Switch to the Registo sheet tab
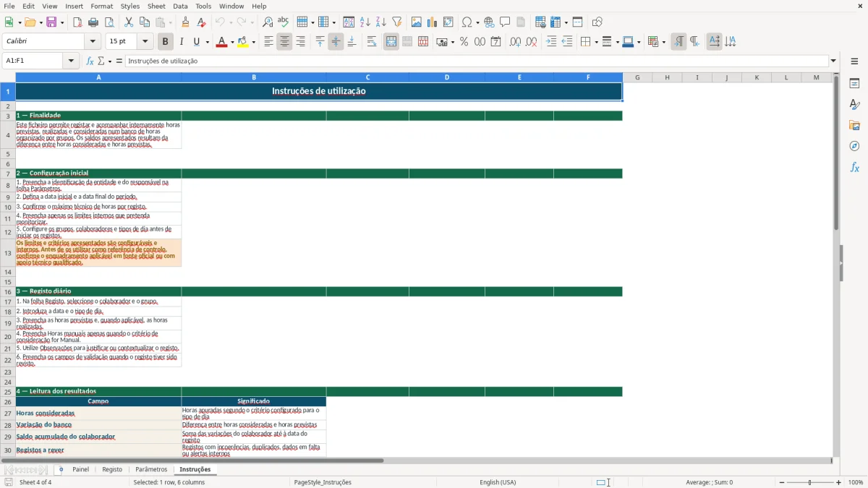This screenshot has width=868, height=488. tap(112, 469)
